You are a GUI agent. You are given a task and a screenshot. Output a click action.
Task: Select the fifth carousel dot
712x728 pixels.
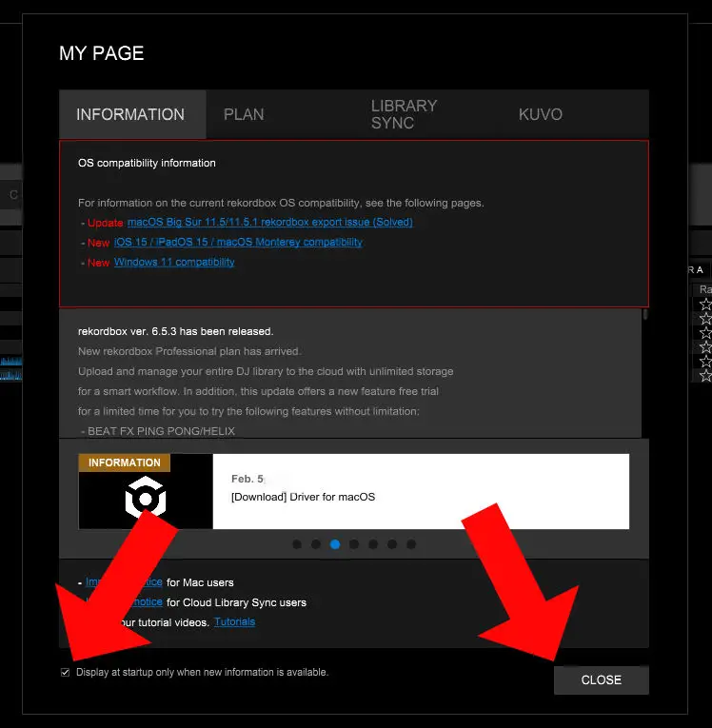point(373,544)
